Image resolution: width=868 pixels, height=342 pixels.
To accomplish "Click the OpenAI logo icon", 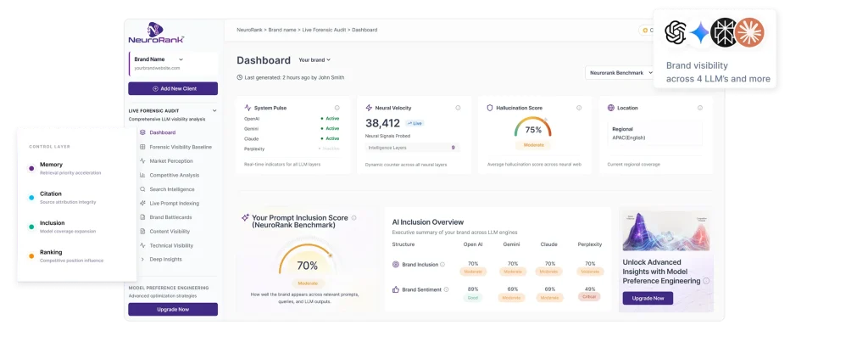I will click(676, 32).
